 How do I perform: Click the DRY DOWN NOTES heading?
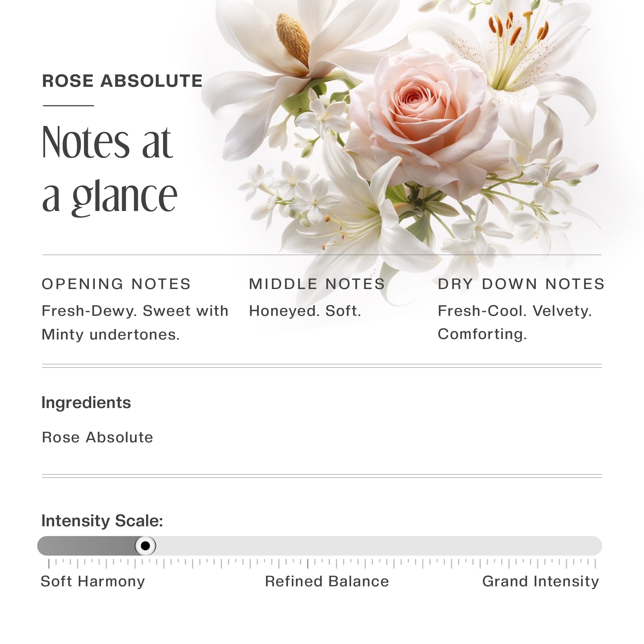[521, 284]
